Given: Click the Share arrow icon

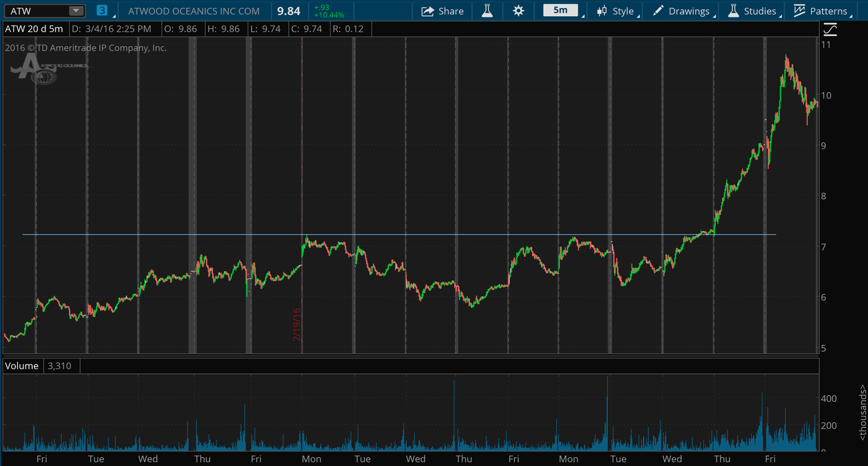Looking at the screenshot, I should pyautogui.click(x=427, y=11).
